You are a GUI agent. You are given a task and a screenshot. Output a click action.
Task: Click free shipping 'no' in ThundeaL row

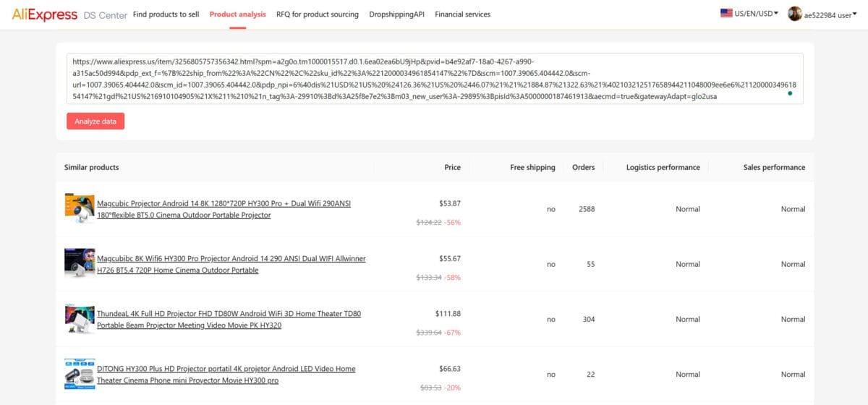[x=551, y=319]
